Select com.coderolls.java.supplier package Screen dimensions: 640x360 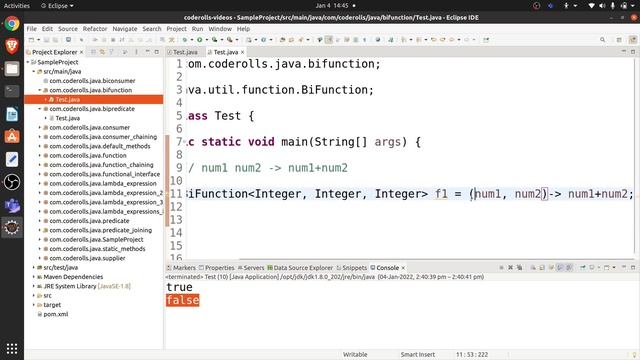click(x=87, y=258)
